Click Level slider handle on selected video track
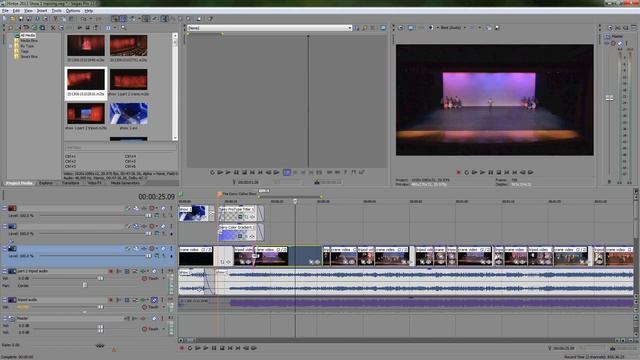The image size is (640, 360). coord(148,256)
